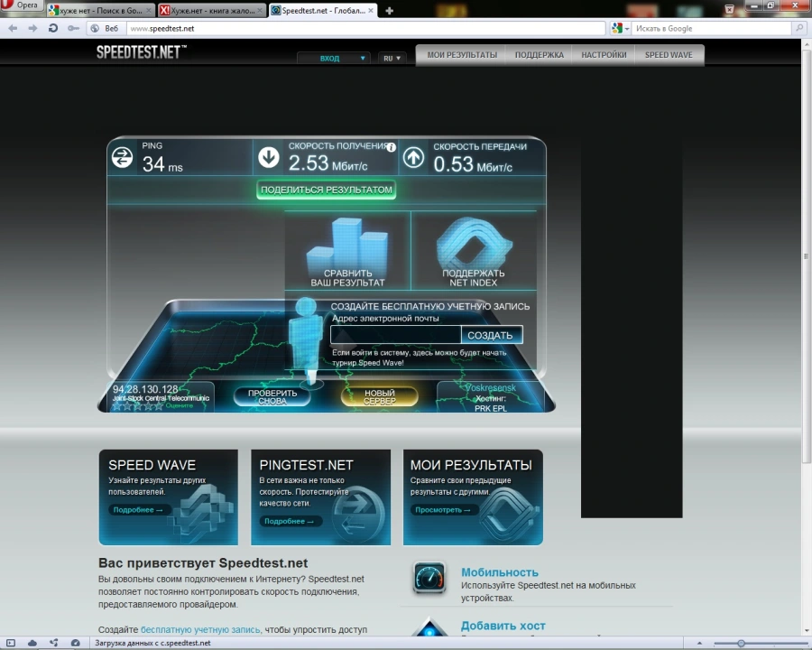Go back with the browser back arrow
Screen dimensions: 812x650
[13, 29]
